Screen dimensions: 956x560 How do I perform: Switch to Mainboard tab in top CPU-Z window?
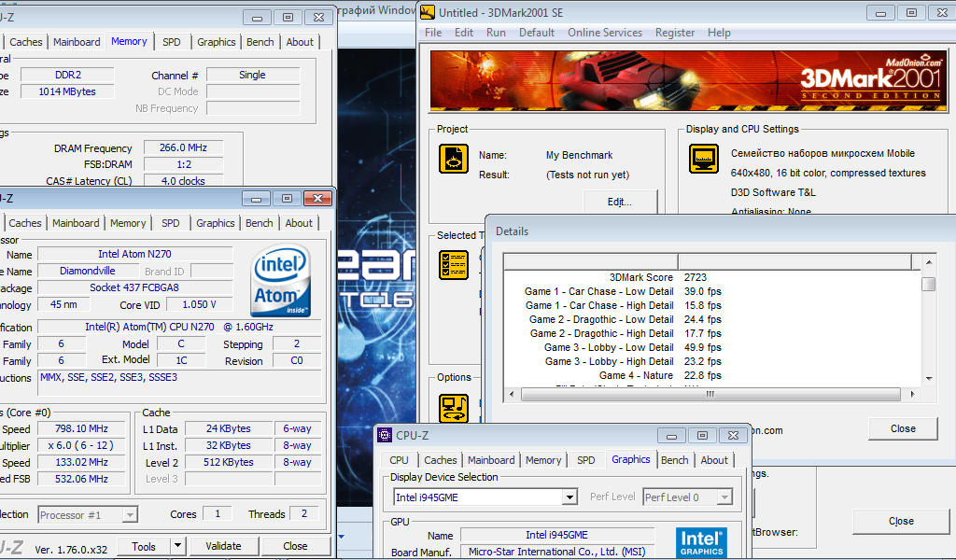[x=77, y=42]
